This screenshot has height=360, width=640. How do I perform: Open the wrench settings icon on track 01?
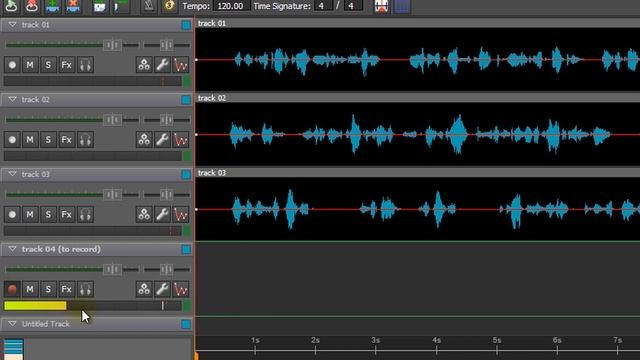[x=162, y=65]
